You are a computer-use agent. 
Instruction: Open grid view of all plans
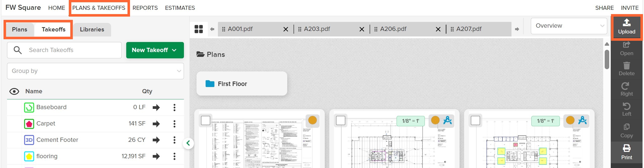pyautogui.click(x=199, y=29)
